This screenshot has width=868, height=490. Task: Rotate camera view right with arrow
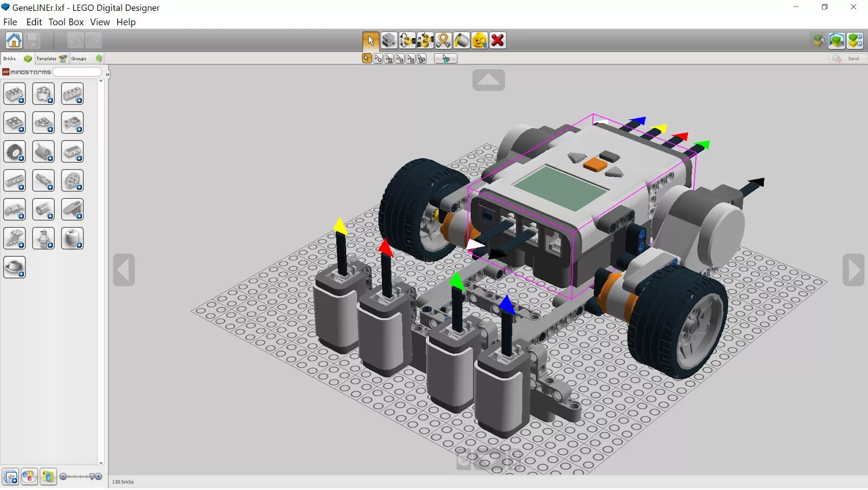[x=853, y=270]
